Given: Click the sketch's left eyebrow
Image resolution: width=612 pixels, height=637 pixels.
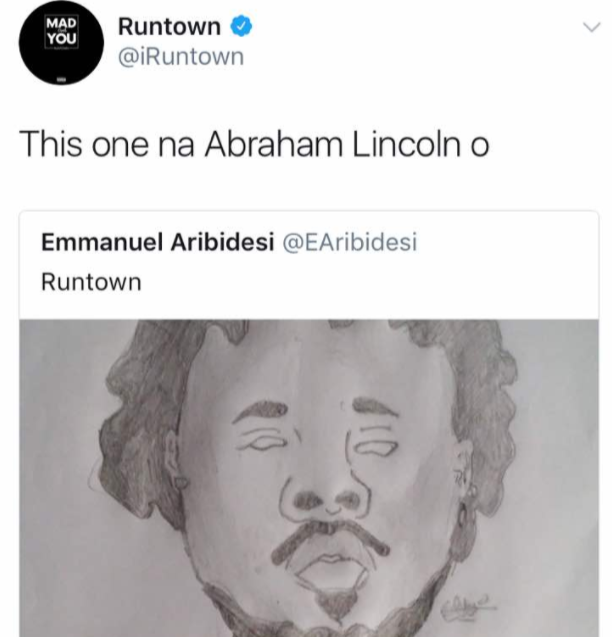Looking at the screenshot, I should tap(261, 410).
